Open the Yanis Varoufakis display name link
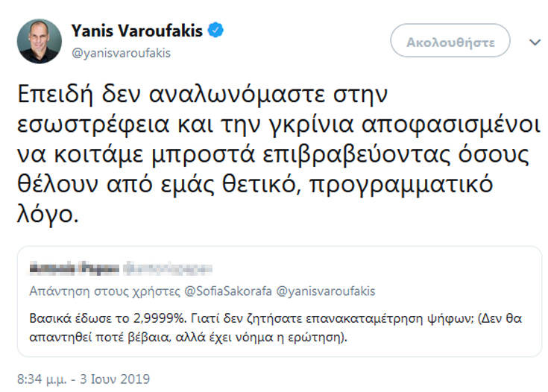 tap(139, 31)
